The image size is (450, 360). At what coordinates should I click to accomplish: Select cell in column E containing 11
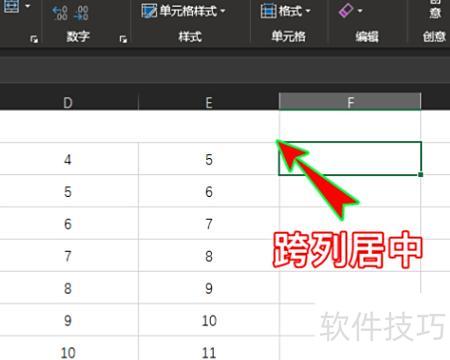[209, 348]
